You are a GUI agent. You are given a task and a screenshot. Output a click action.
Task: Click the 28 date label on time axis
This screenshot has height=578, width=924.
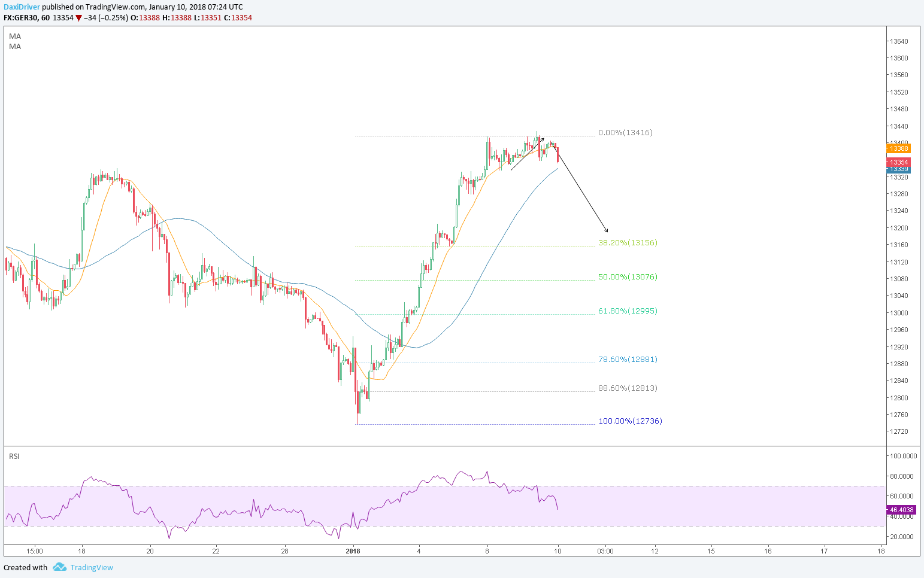coord(285,552)
